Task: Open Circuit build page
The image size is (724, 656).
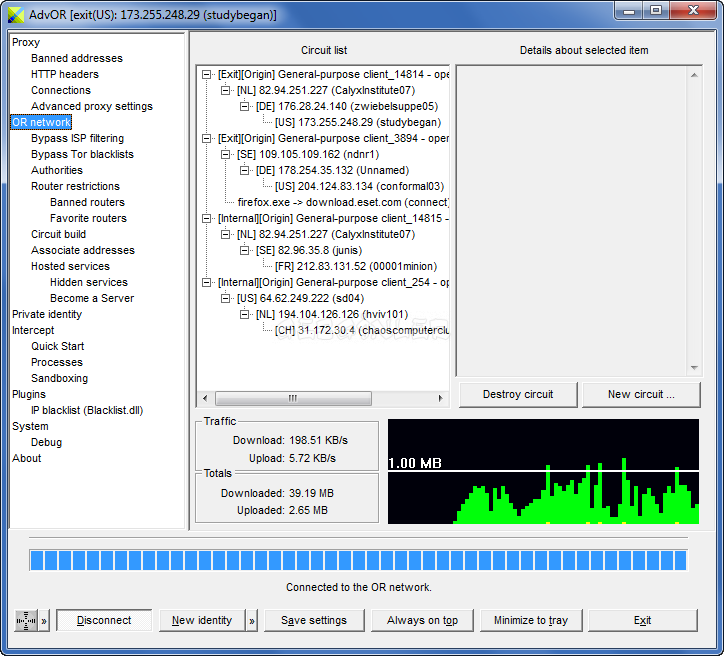Action: [58, 235]
